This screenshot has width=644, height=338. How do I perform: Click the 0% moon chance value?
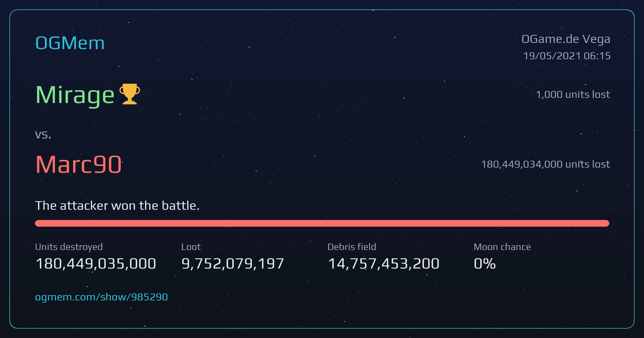pyautogui.click(x=485, y=263)
